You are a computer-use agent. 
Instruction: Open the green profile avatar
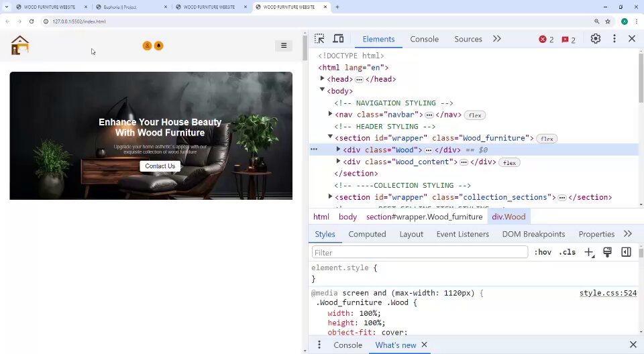pos(625,21)
